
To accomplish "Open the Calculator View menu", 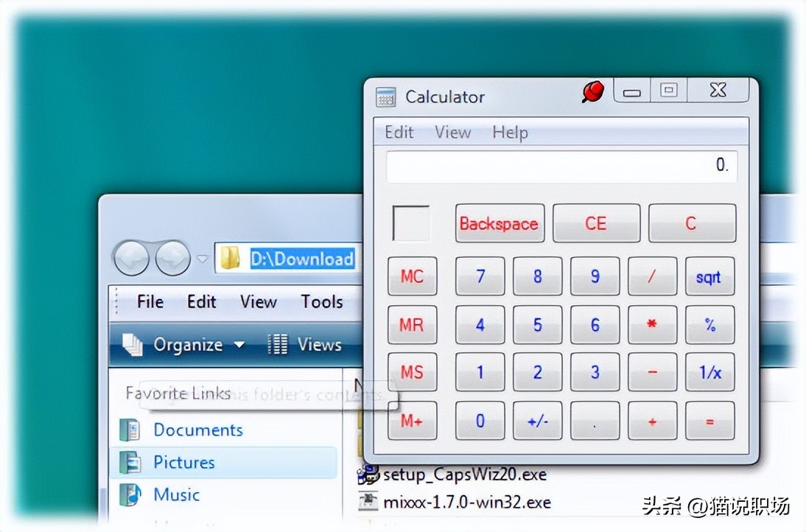I will (x=452, y=133).
